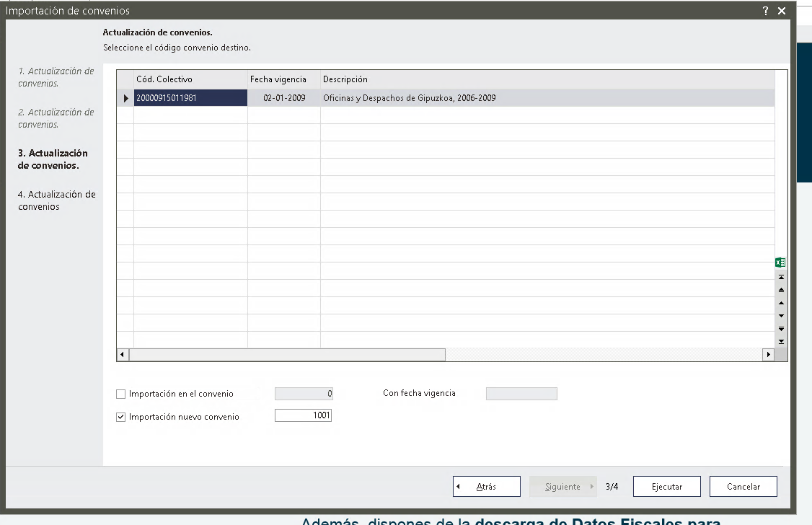This screenshot has height=525, width=812.
Task: Enable Importación en el convenio checkbox
Action: pyautogui.click(x=120, y=394)
